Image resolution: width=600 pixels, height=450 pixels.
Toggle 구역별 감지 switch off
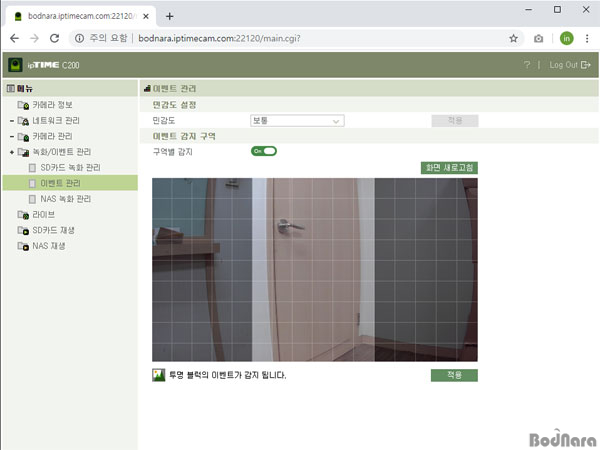coord(263,151)
